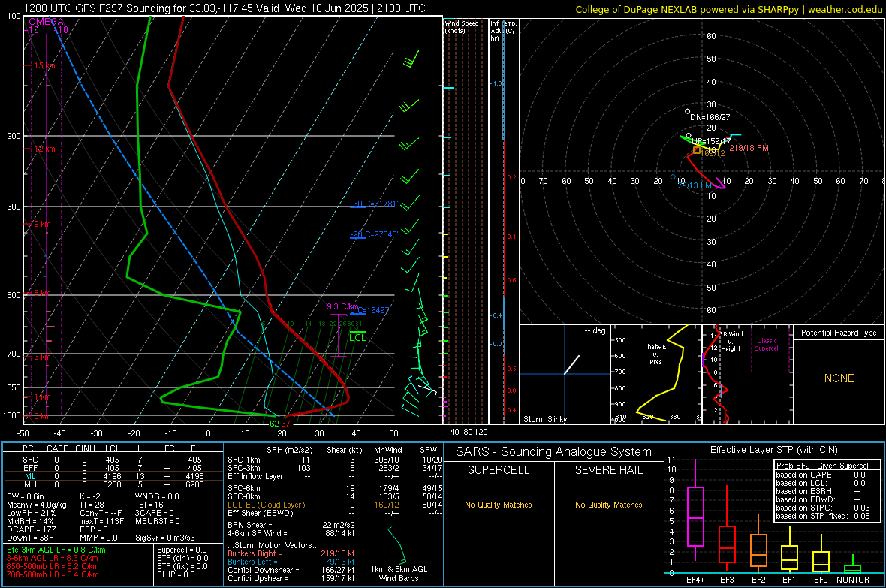886x588 pixels.
Task: Click the 219/18 RM hodograph label
Action: 749,148
